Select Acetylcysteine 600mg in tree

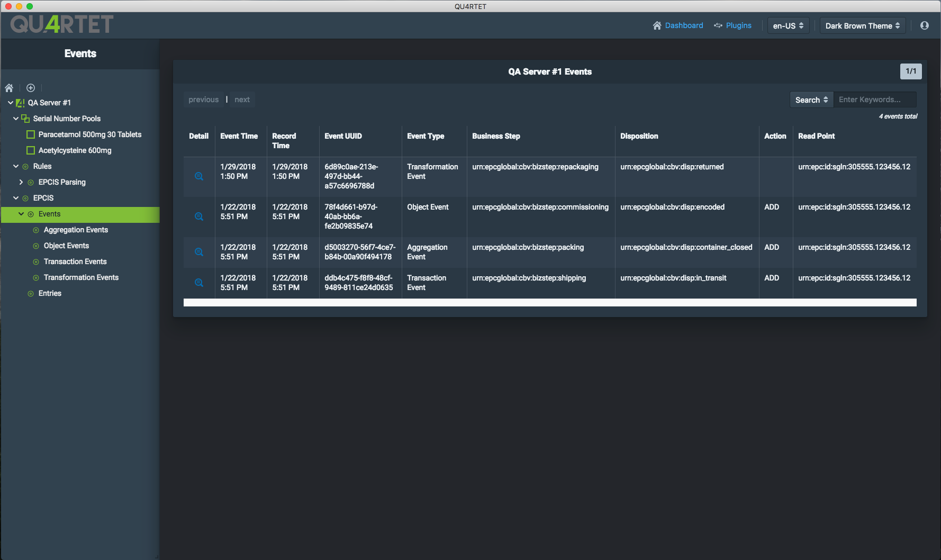(75, 150)
